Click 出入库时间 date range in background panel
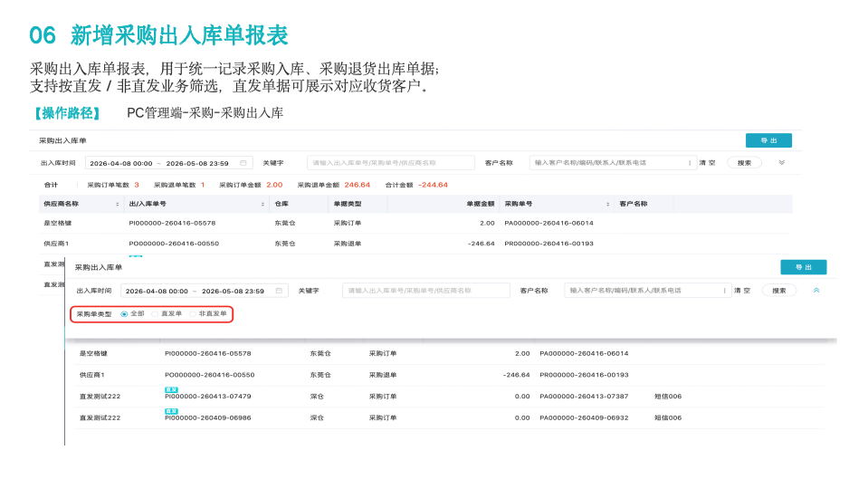The image size is (868, 489). tap(169, 163)
